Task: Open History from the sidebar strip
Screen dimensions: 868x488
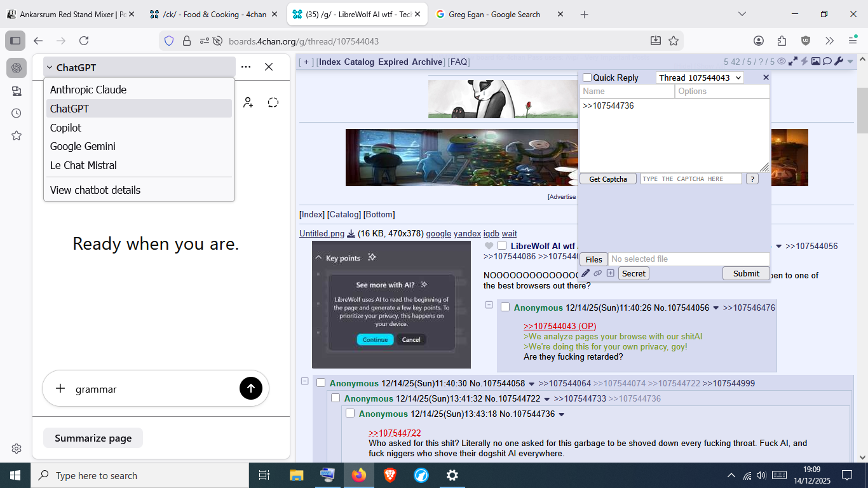Action: pyautogui.click(x=17, y=113)
